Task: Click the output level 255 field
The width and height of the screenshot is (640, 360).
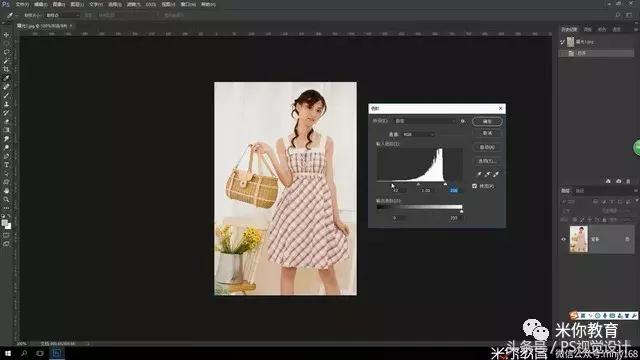Action: coord(454,218)
